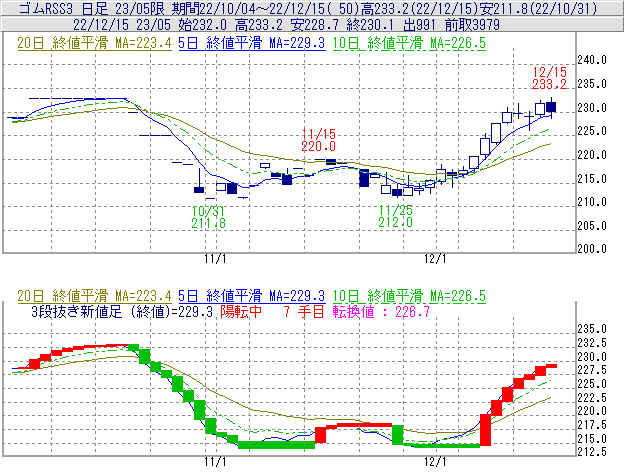The image size is (624, 475).
Task: Select the 10日 終値平滑 MA=226.5 label in upper chart
Action: pos(409,43)
